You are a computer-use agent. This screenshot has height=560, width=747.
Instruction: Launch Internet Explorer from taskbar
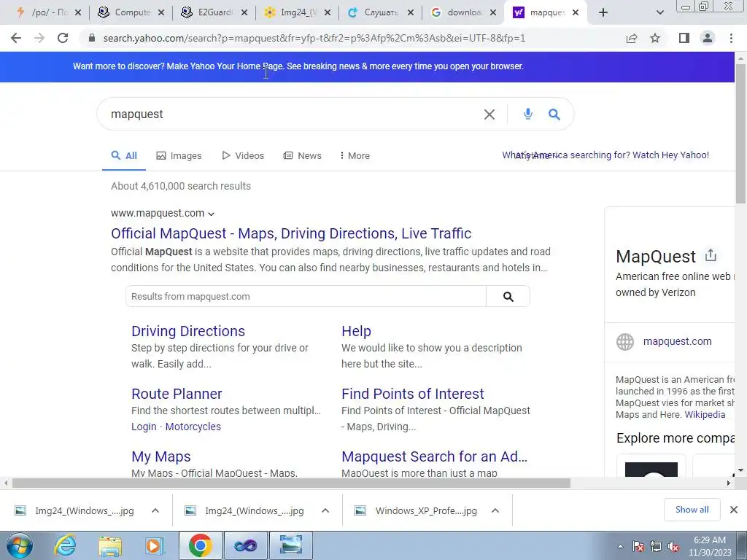65,545
